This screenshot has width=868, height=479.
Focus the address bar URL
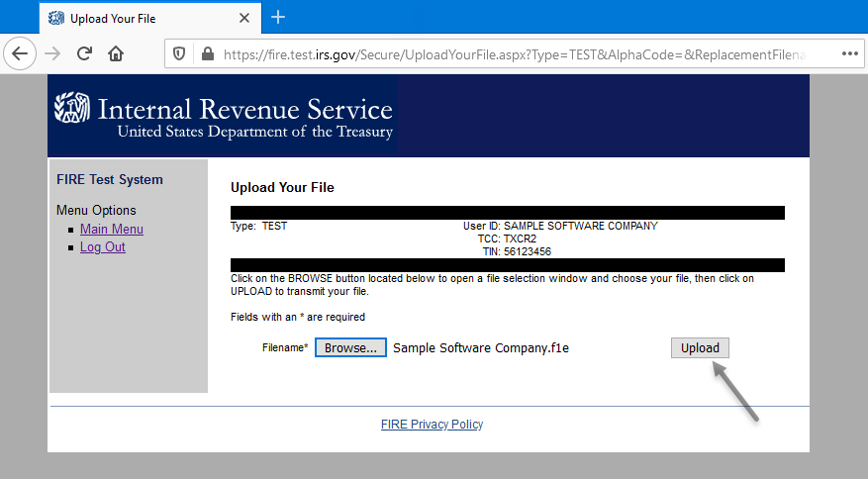pos(515,54)
